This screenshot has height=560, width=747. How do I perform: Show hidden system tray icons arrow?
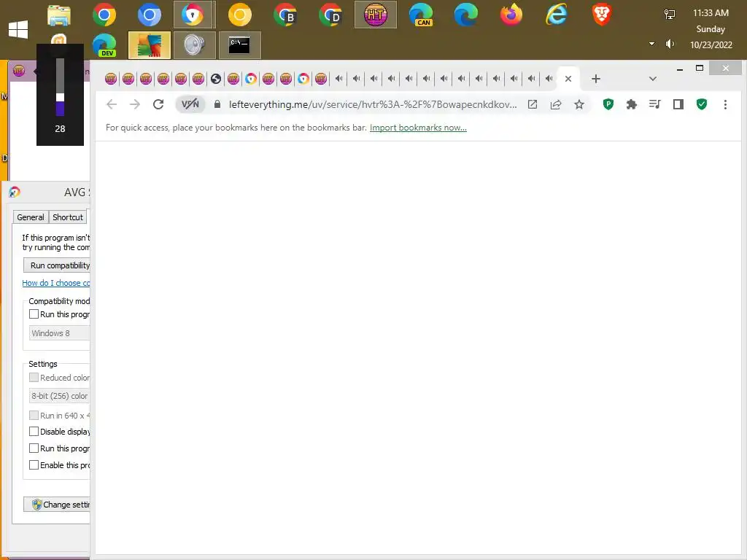[651, 44]
